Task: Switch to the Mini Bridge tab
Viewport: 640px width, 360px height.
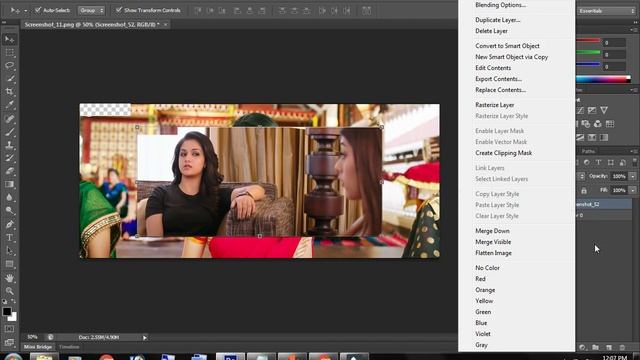Action: point(38,347)
